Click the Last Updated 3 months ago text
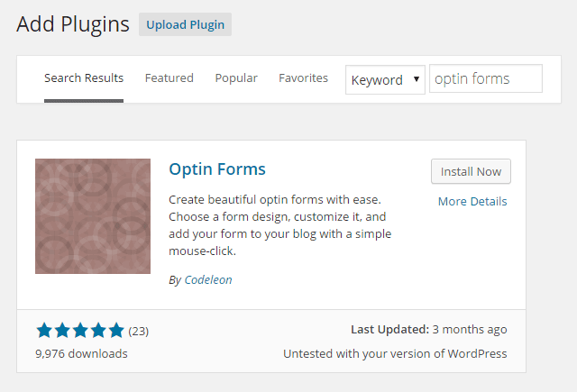The image size is (577, 392). tap(429, 330)
